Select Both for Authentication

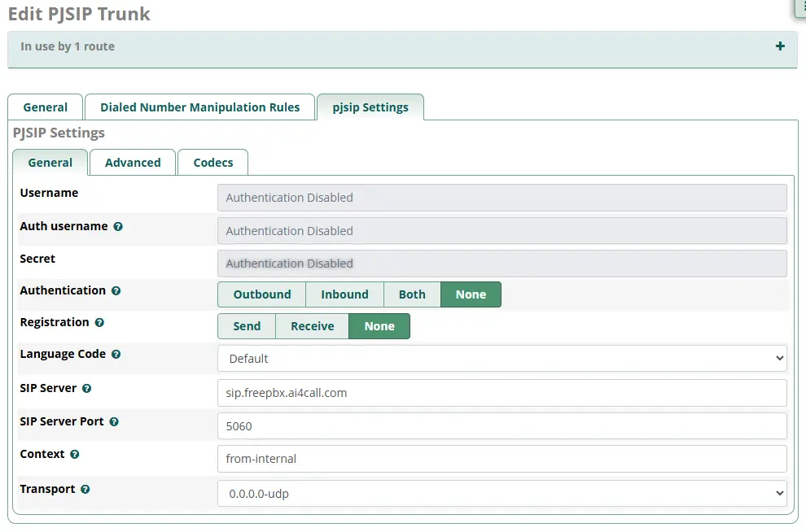click(412, 294)
